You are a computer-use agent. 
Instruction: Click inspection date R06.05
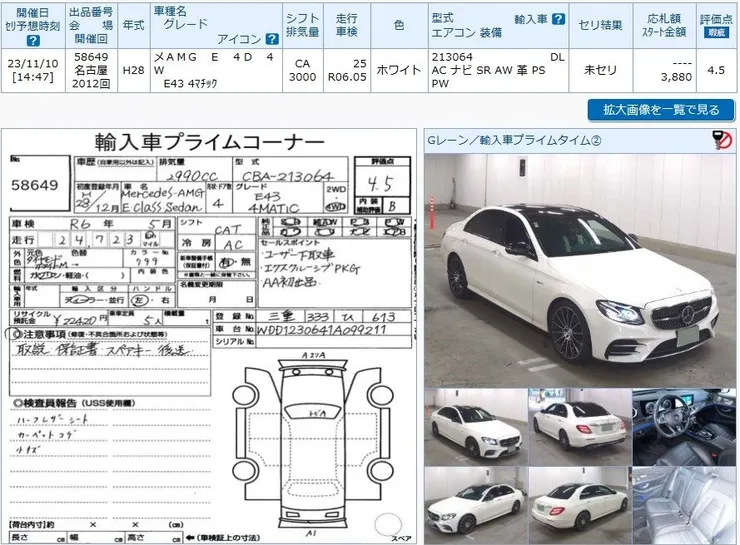click(x=347, y=77)
